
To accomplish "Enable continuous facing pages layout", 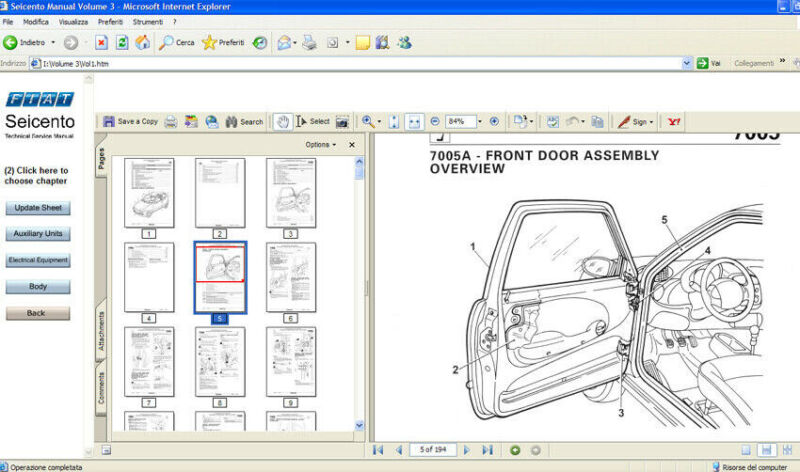I will (x=783, y=450).
